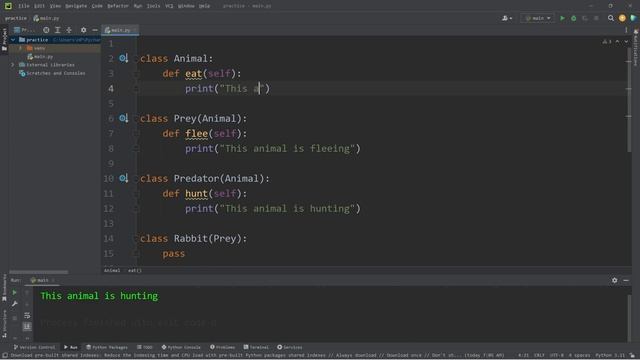Fold the def hunt method
640x360 pixels.
click(x=136, y=193)
